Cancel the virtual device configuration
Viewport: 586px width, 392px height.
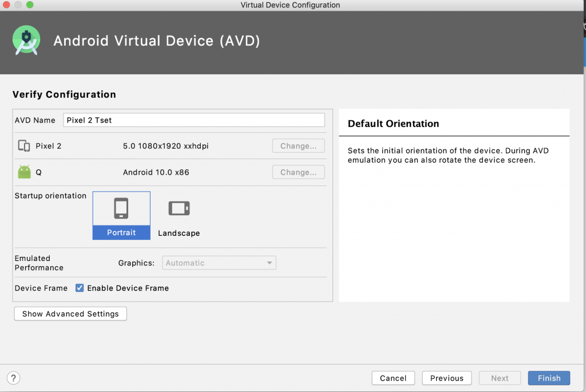pyautogui.click(x=393, y=378)
